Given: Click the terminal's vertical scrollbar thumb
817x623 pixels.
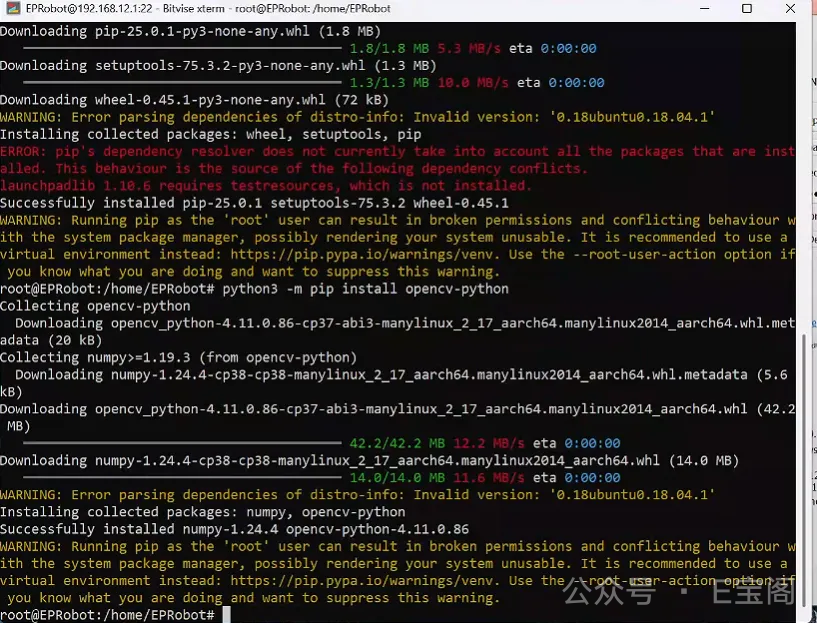Looking at the screenshot, I should click(x=807, y=470).
